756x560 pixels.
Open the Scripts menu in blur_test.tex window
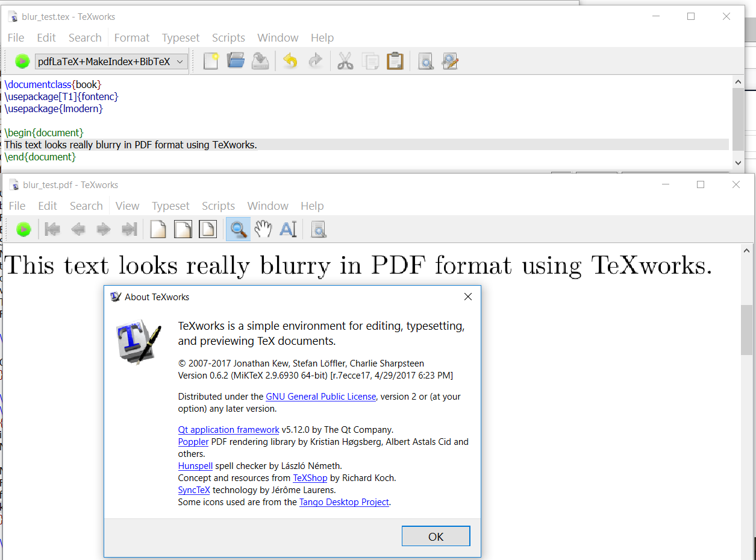228,37
